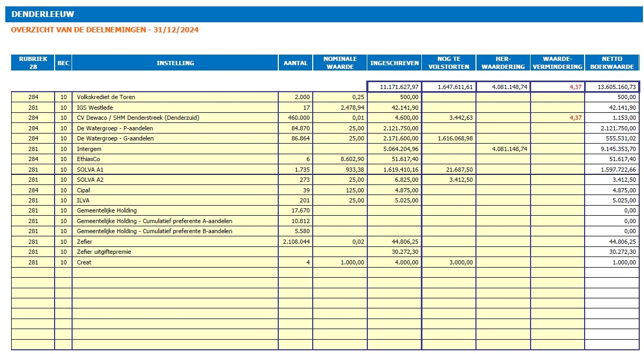644x354 pixels.
Task: Click the BEC column header
Action: pyautogui.click(x=63, y=63)
